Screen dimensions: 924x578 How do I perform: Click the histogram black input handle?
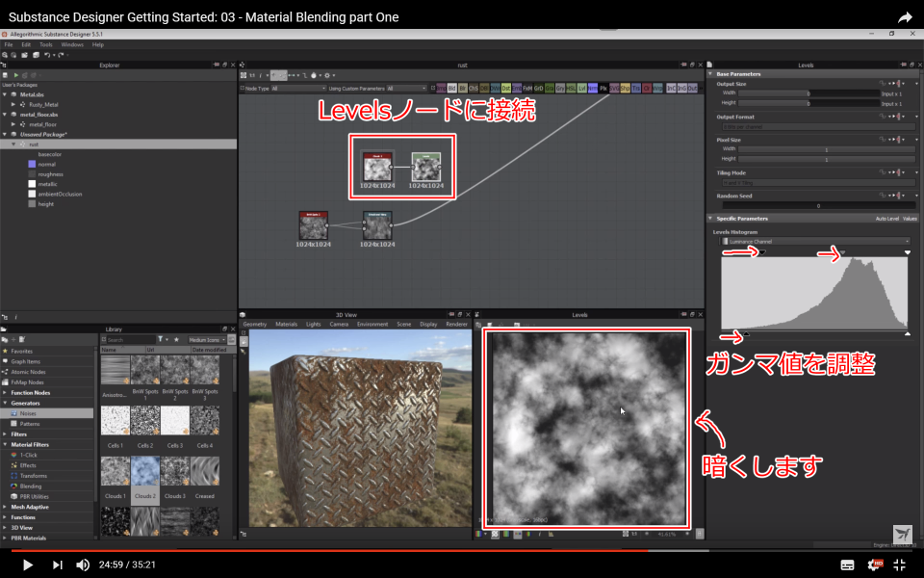pyautogui.click(x=762, y=252)
